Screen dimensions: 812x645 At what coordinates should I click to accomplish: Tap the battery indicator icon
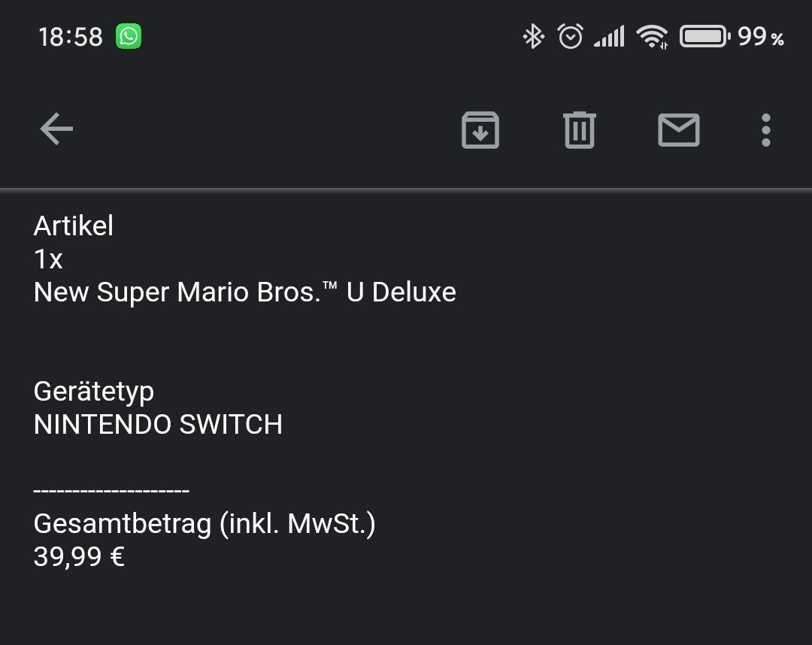click(704, 36)
